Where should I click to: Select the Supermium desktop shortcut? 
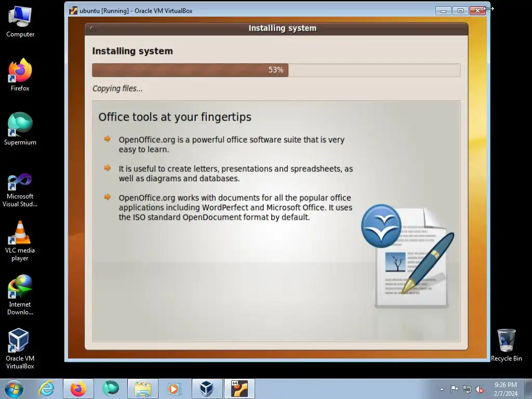point(20,129)
